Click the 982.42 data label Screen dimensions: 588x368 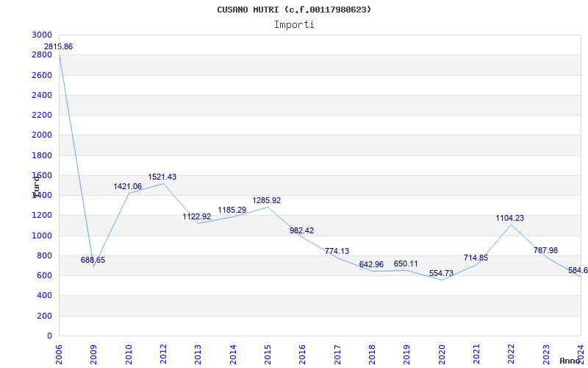click(301, 230)
